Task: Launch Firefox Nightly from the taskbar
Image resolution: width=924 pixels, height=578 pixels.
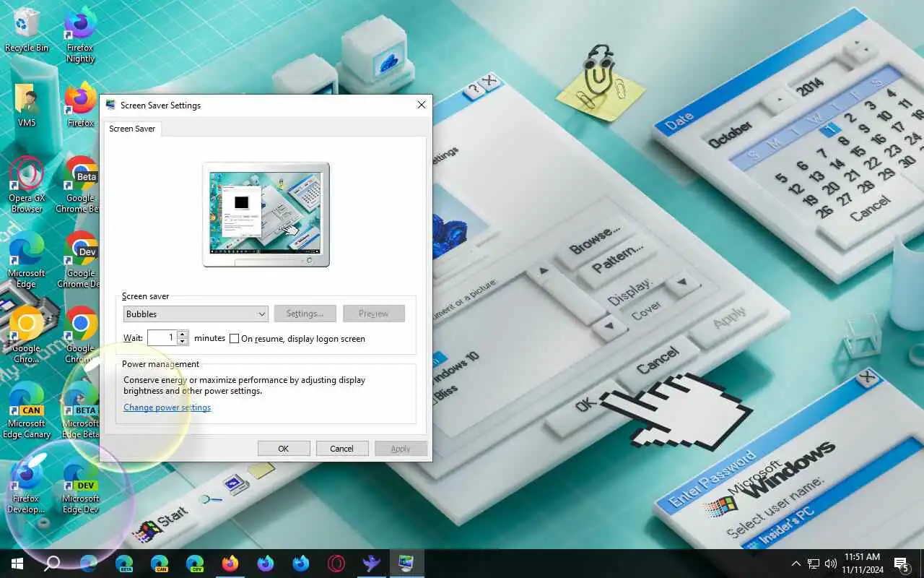Action: coord(265,564)
